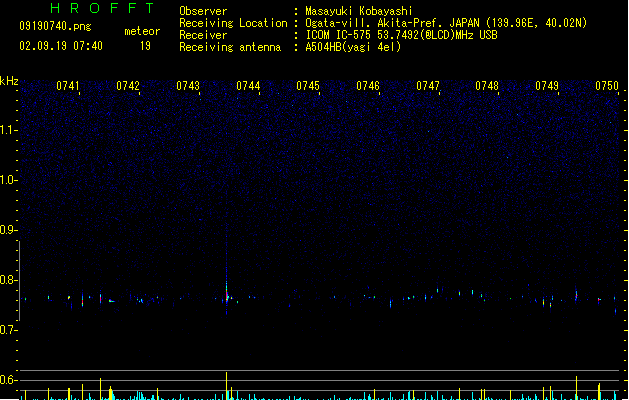Click the Receiving antenna field label

point(230,47)
